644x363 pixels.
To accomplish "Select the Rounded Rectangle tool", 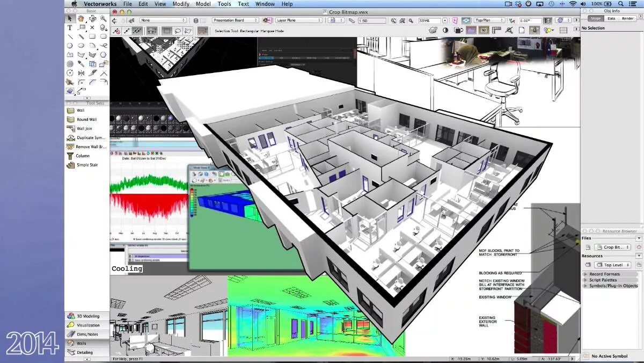I will [104, 37].
